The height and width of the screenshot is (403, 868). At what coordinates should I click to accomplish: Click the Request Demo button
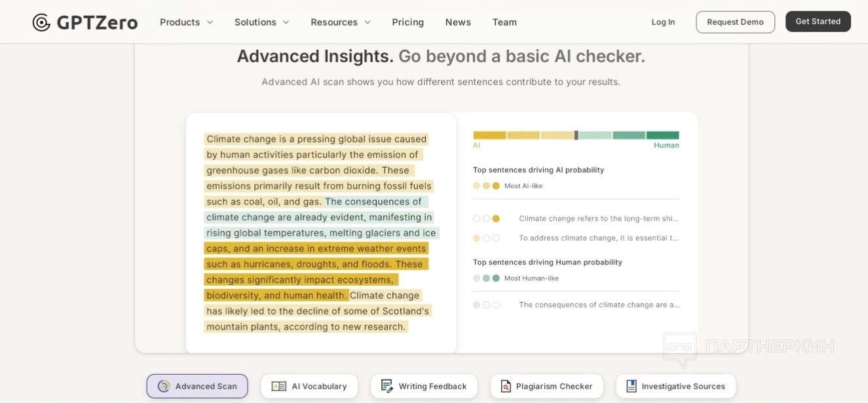pyautogui.click(x=735, y=22)
